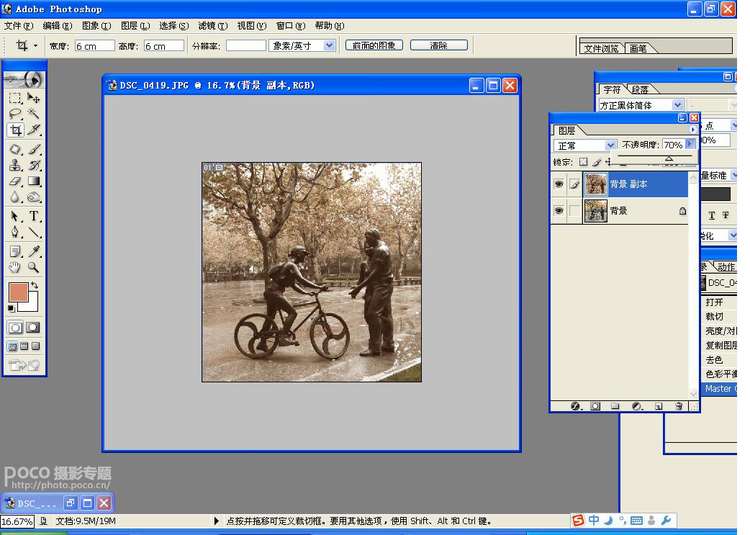Select the Eyedropper tool
This screenshot has width=750, height=535.
point(33,251)
